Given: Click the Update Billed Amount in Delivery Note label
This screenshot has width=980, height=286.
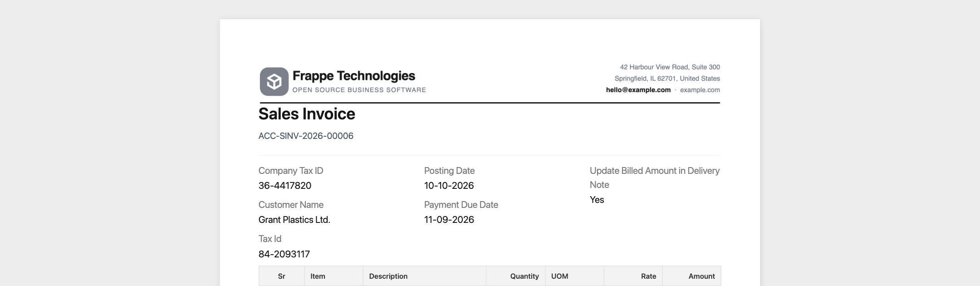Looking at the screenshot, I should tap(655, 178).
